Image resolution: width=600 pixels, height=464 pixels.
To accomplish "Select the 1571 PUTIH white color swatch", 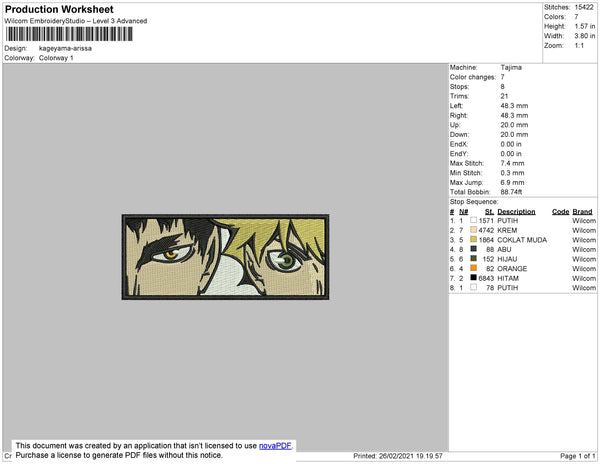I will (474, 220).
